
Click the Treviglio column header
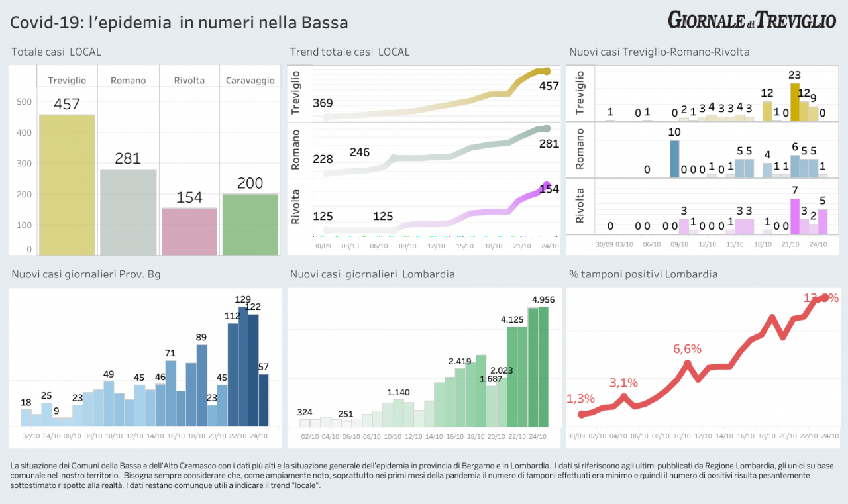click(67, 80)
